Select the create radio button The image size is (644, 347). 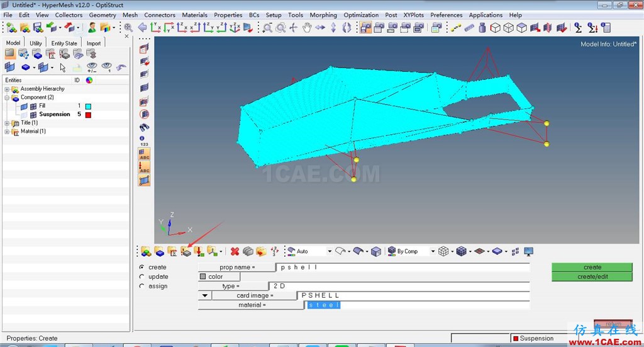[x=142, y=267]
